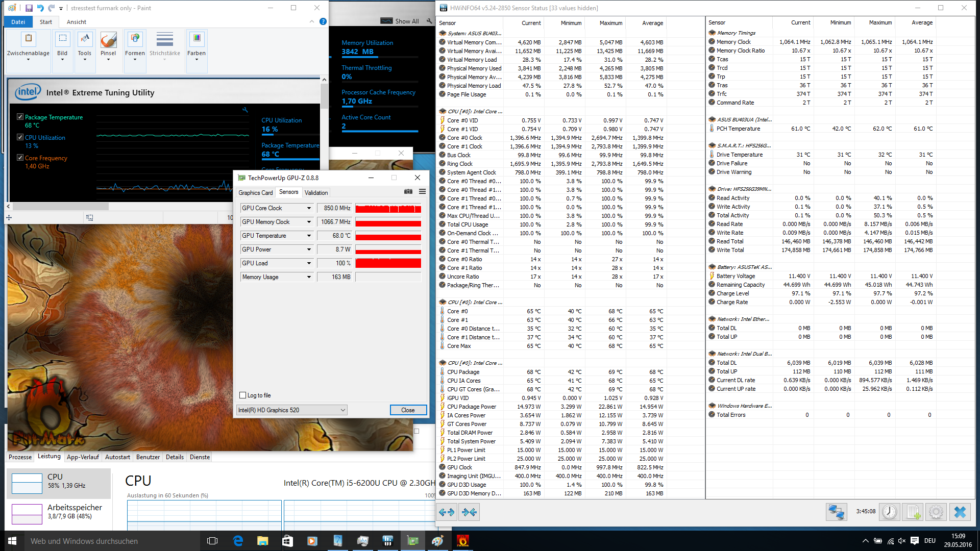Open GPU Core Clock sensor dropdown
This screenshot has height=551, width=980.
point(309,208)
